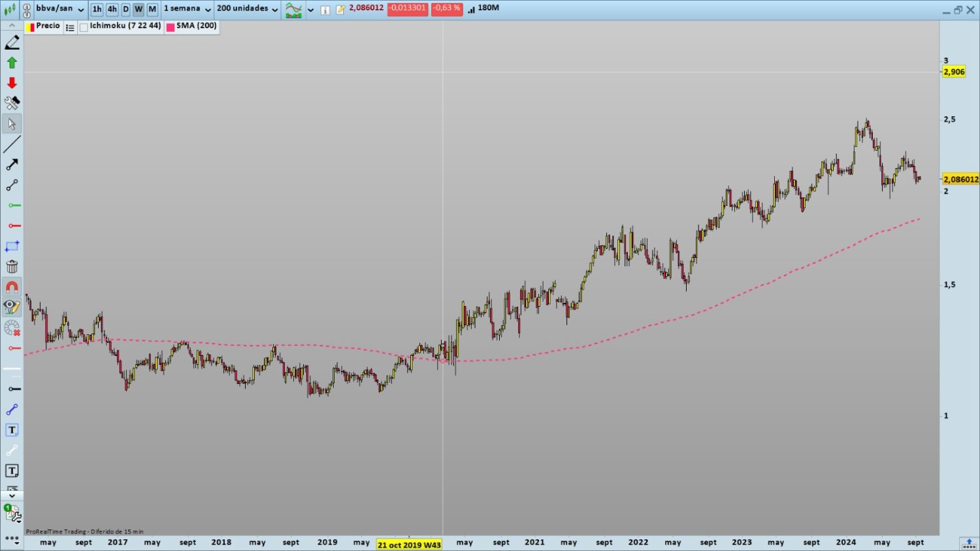Open the notepad edit icon
Viewport: 980px width, 551px height.
pos(340,9)
